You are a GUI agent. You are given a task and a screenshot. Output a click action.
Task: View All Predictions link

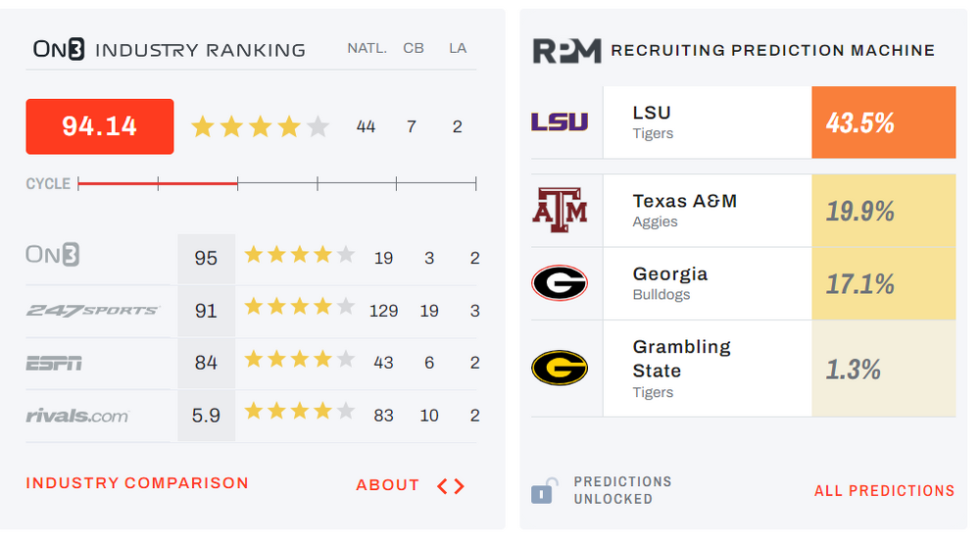tap(884, 491)
